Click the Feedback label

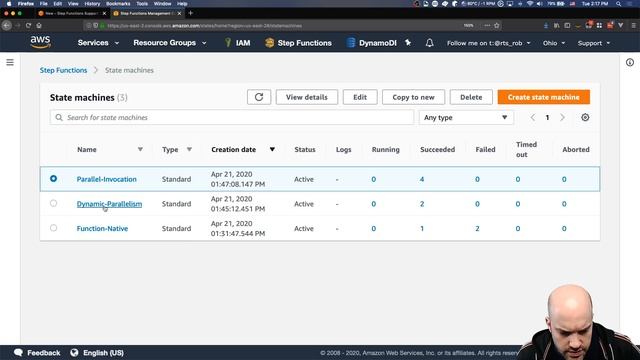(x=43, y=353)
